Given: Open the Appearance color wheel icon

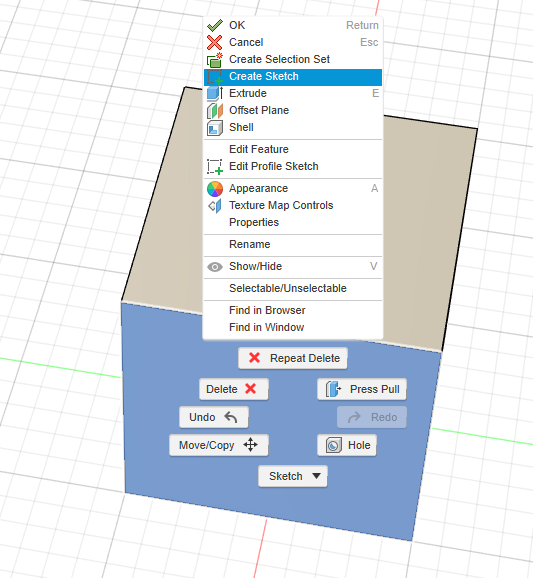Looking at the screenshot, I should [215, 189].
